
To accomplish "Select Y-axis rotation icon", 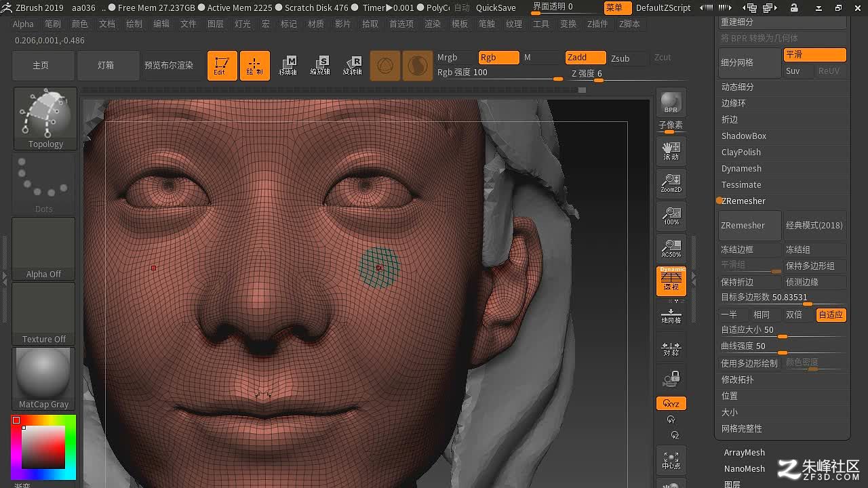I will 671,420.
